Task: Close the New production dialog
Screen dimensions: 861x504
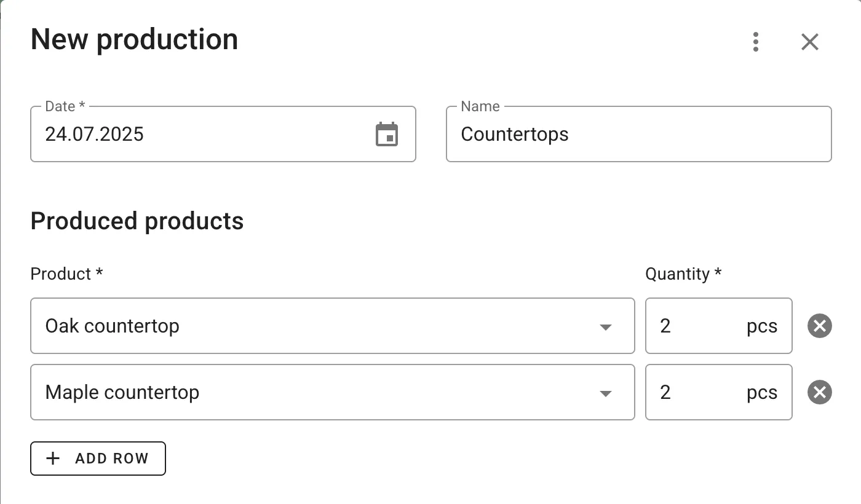Action: pos(810,42)
